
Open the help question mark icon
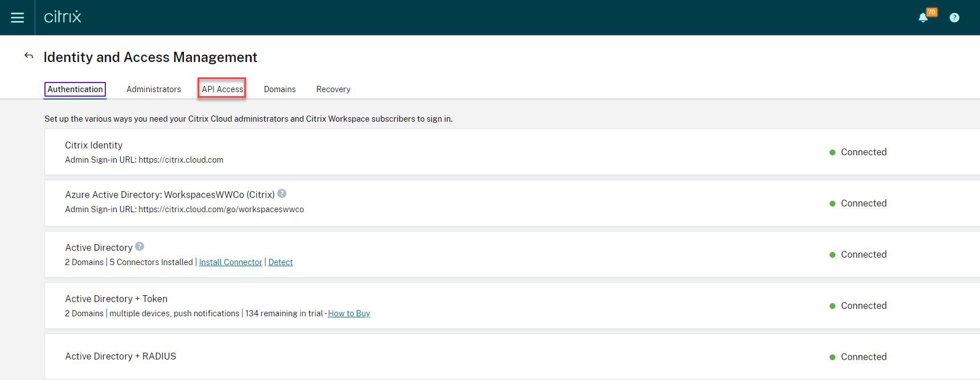[x=954, y=18]
